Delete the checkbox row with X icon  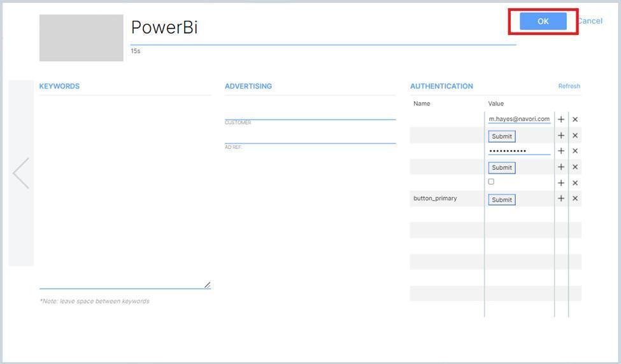click(x=575, y=183)
